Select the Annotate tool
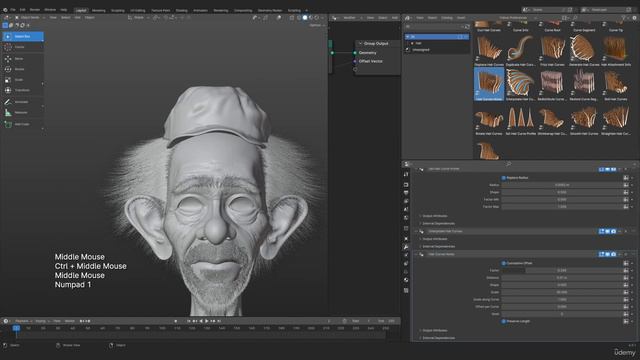 [23, 102]
